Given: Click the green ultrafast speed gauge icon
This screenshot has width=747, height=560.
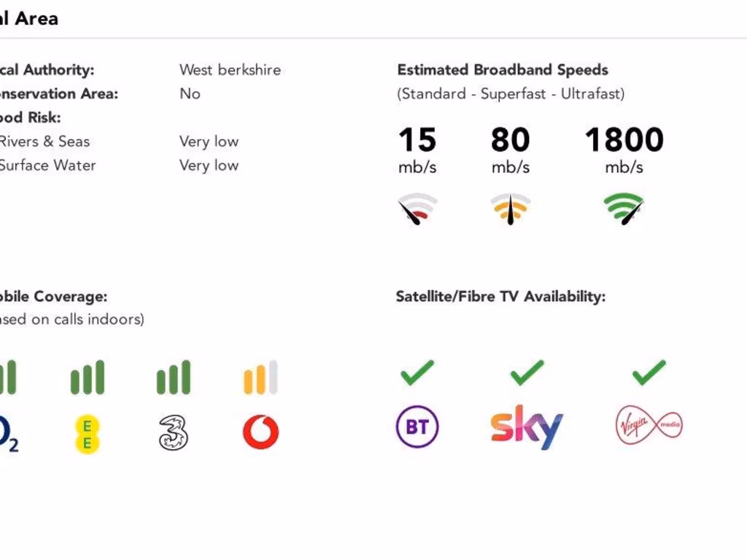Looking at the screenshot, I should [x=624, y=209].
